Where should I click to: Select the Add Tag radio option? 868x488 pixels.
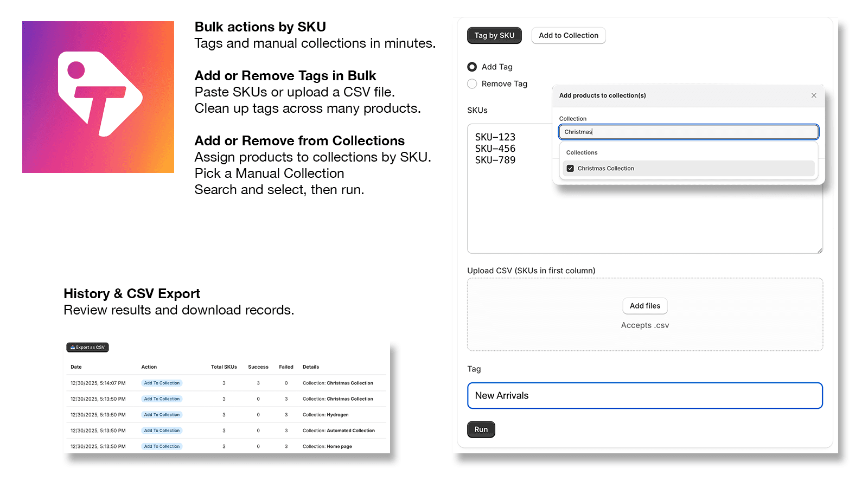[472, 67]
